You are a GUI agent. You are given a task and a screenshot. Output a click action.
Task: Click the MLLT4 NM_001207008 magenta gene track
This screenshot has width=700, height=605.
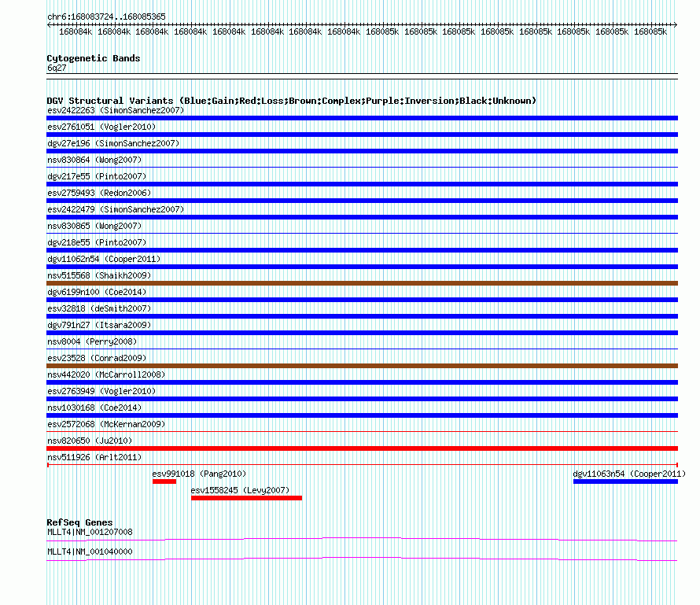tap(362, 540)
